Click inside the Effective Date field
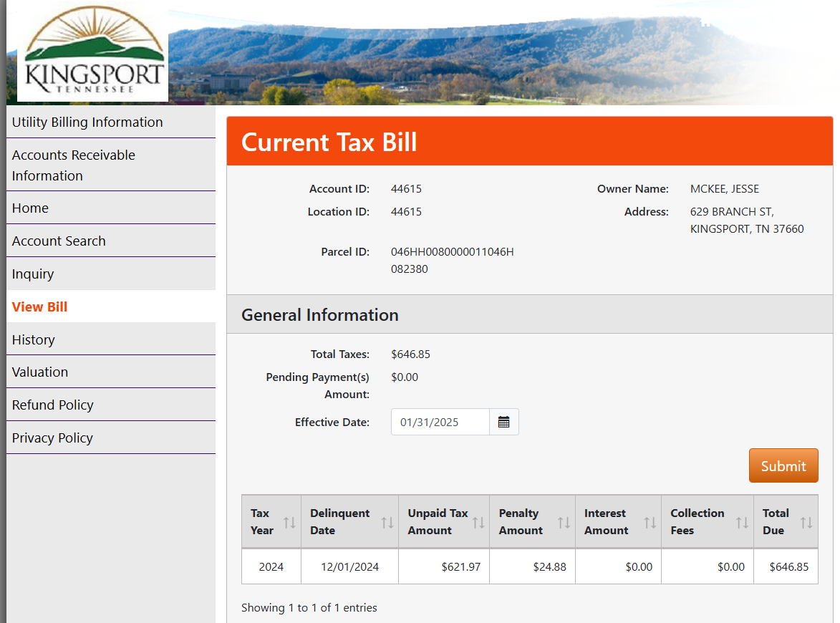 click(x=440, y=422)
